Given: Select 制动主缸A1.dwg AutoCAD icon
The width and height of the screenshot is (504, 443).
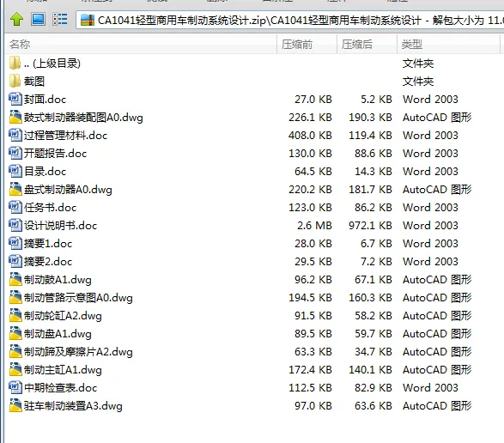Looking at the screenshot, I should (x=15, y=369).
